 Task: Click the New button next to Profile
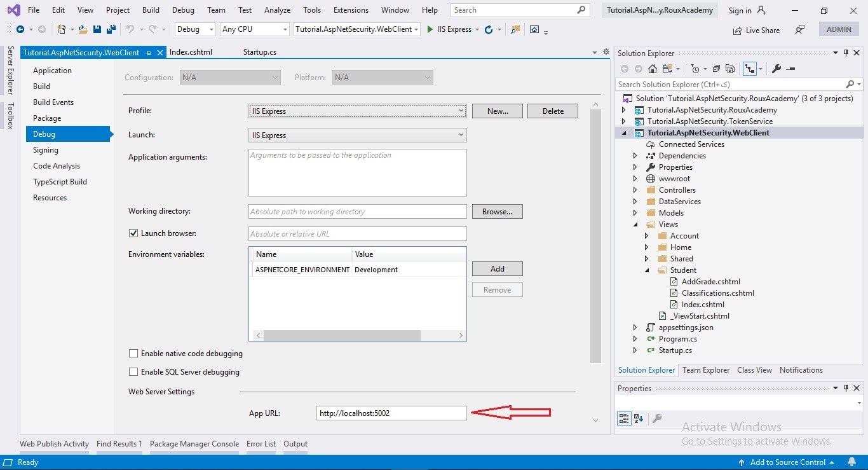(497, 110)
